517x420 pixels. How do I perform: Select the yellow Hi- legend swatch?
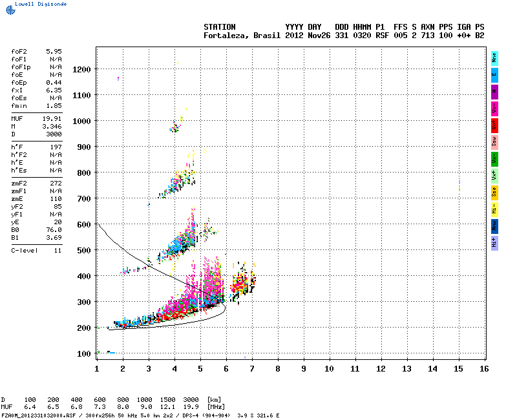[x=494, y=209]
